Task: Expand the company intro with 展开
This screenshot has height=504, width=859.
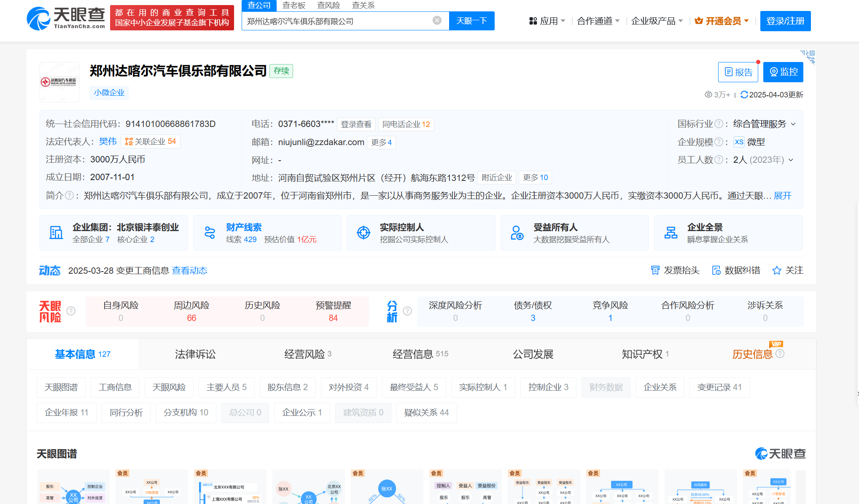Action: [783, 196]
